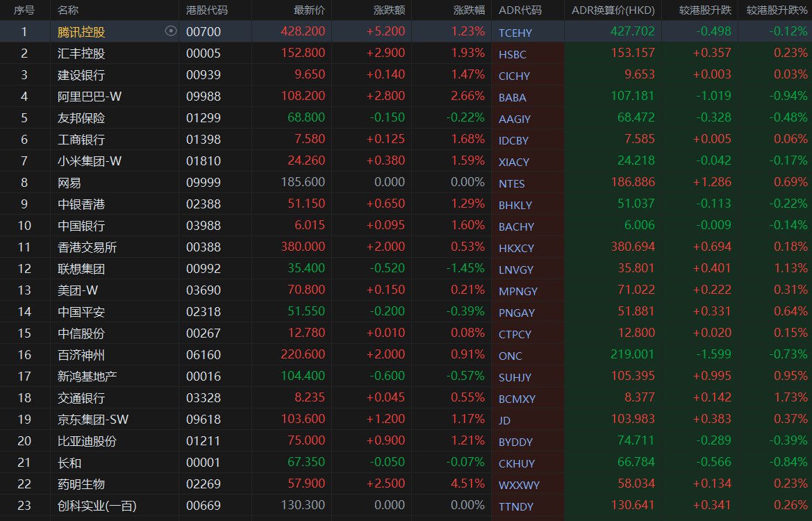Click the 阿里巴巴-W stock name
The image size is (812, 521).
90,97
